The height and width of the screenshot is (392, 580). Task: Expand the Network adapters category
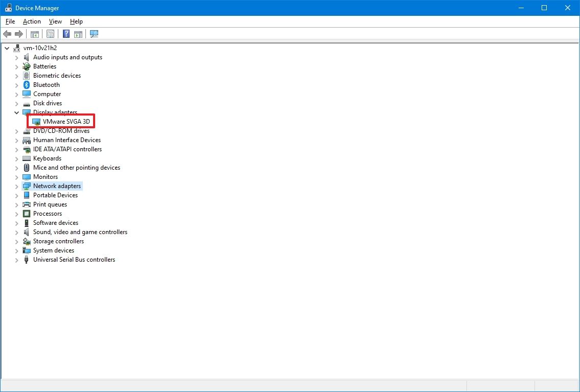tap(16, 186)
